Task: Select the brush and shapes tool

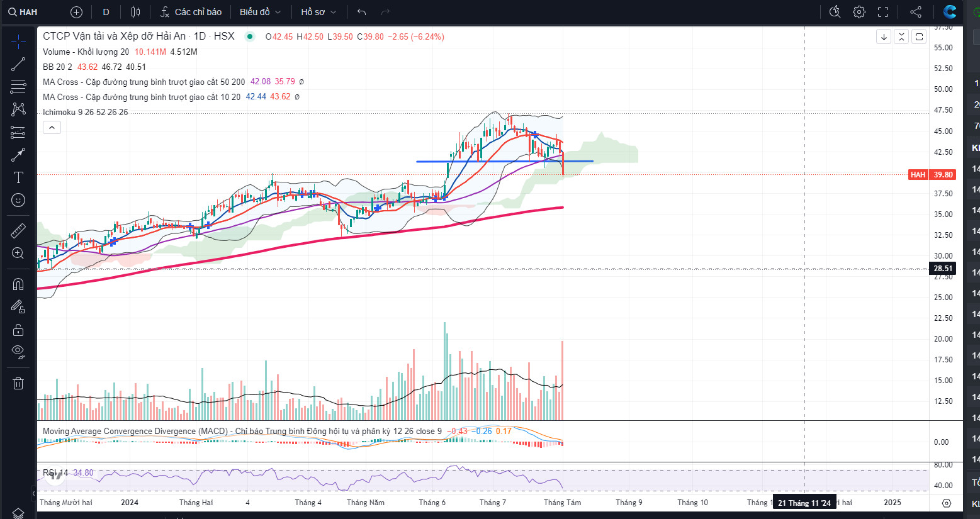Action: 18,155
